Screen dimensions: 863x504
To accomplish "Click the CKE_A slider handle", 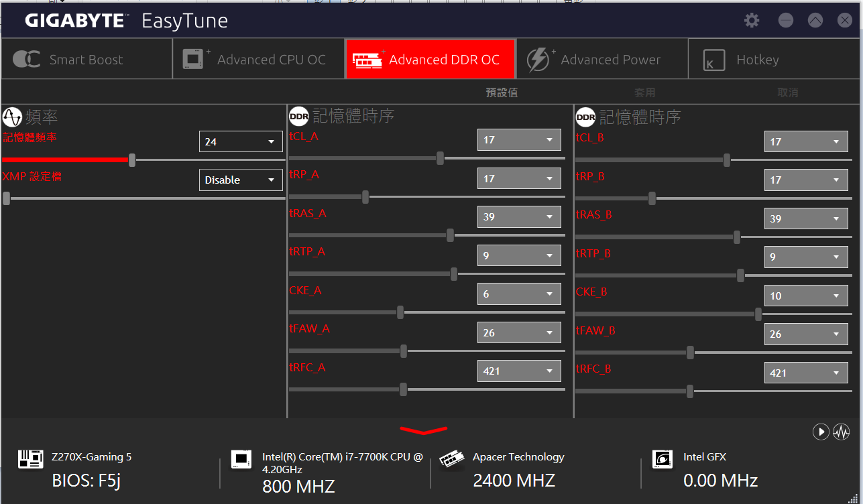I will [x=400, y=312].
